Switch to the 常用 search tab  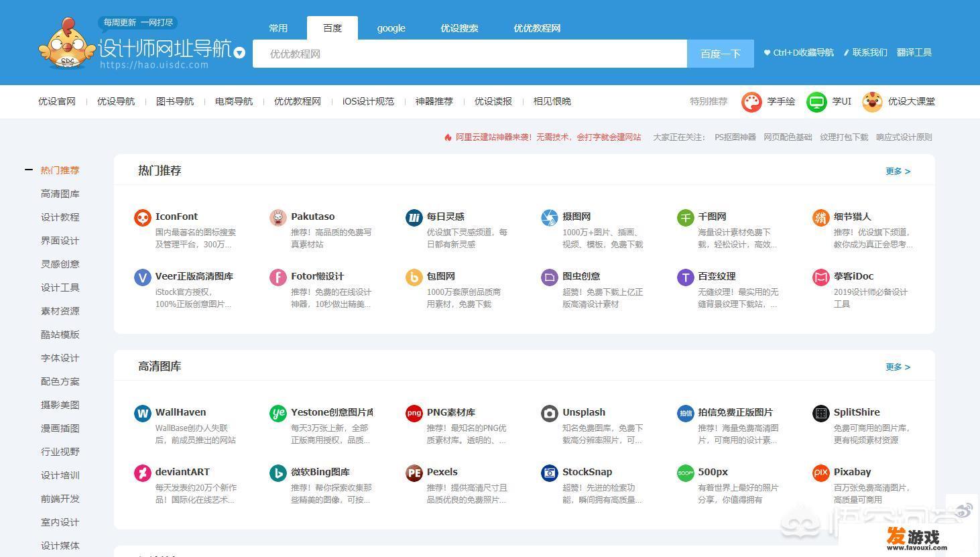pos(278,28)
